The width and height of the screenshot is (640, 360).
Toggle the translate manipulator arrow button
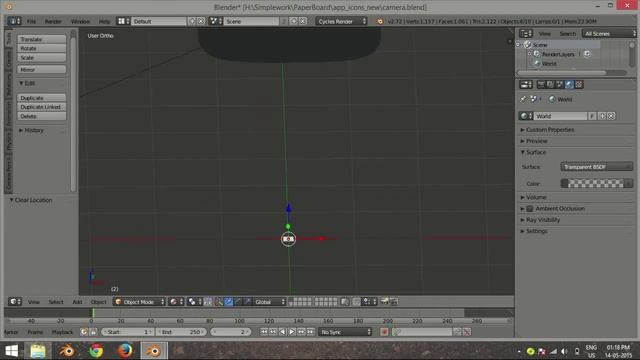pos(229,302)
